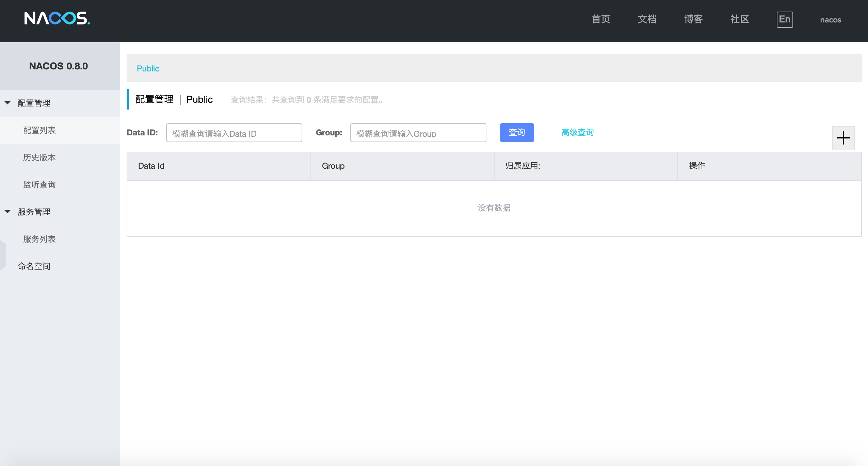
Task: Collapse the 服务管理 section
Action: 33,212
